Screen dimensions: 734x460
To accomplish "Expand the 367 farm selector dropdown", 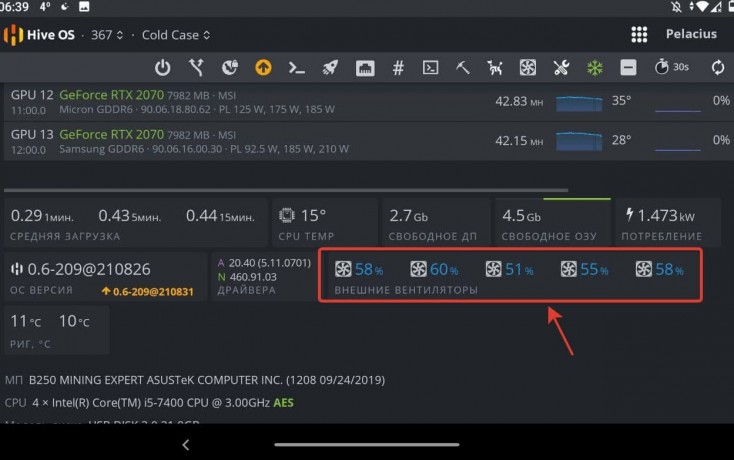I will click(107, 35).
